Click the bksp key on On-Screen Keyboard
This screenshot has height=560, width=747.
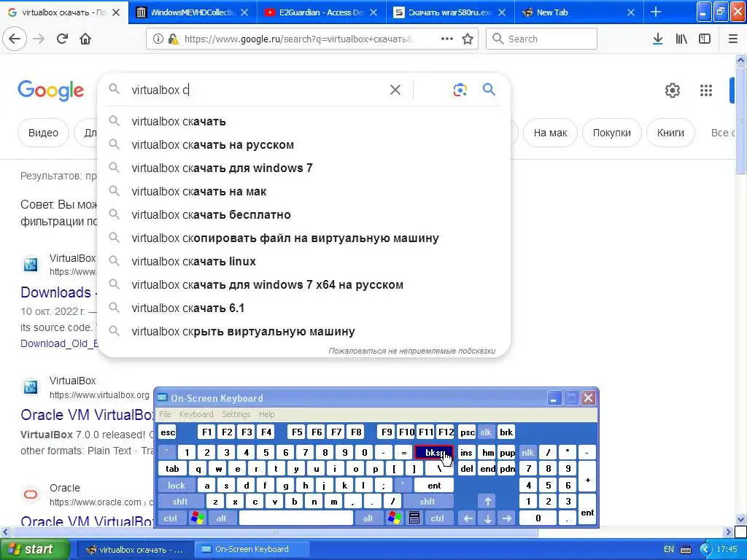[x=433, y=452]
